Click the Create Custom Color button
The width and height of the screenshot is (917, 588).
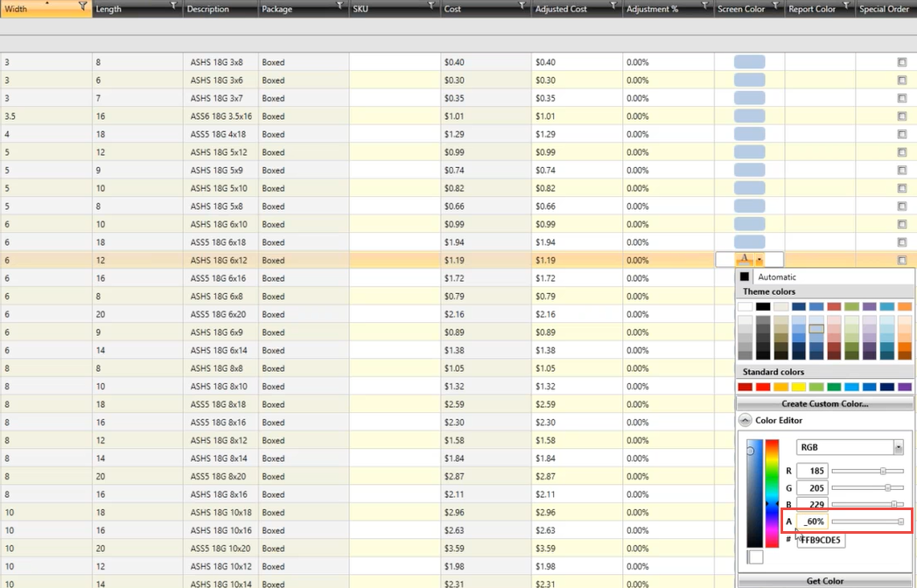point(824,403)
